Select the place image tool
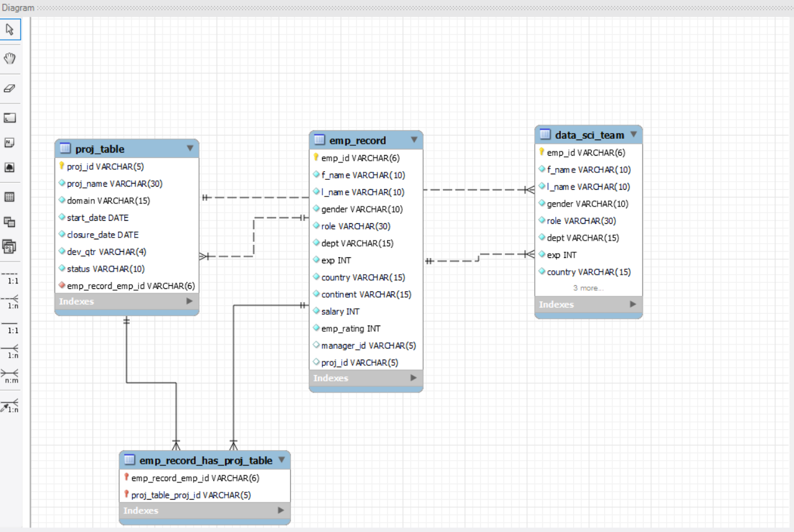Viewport: 794px width, 532px height. pyautogui.click(x=11, y=167)
